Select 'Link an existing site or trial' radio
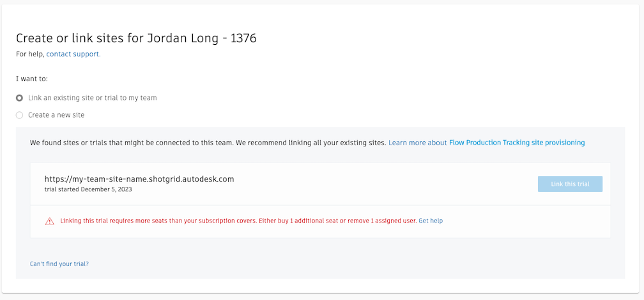 point(19,98)
